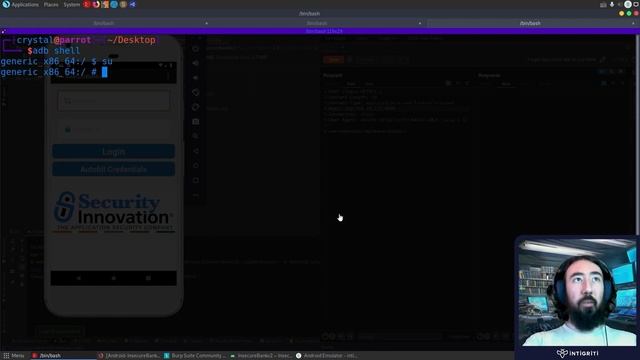Click the microphone tray icon
Image resolution: width=640 pixels, height=360 pixels.
click(612, 4)
